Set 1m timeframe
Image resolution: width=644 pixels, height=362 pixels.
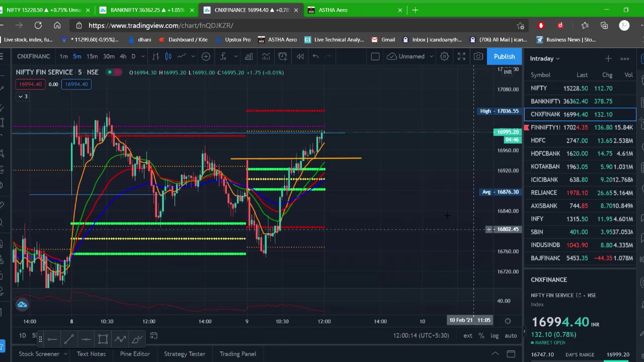click(x=63, y=56)
